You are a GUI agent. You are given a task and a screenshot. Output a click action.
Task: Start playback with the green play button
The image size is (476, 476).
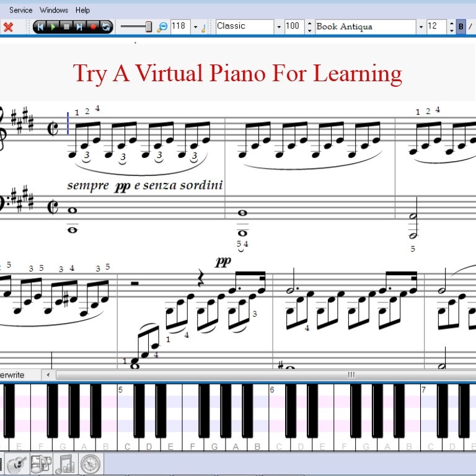pyautogui.click(x=53, y=27)
